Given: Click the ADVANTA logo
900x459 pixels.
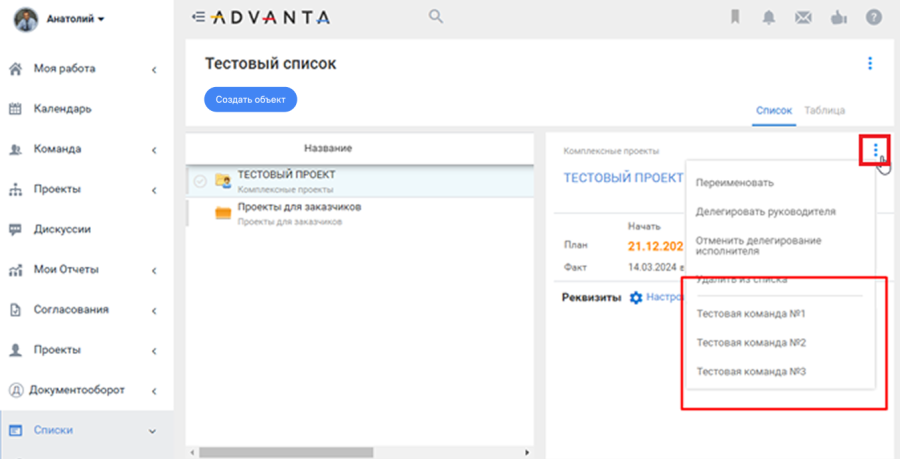Looking at the screenshot, I should [x=269, y=18].
